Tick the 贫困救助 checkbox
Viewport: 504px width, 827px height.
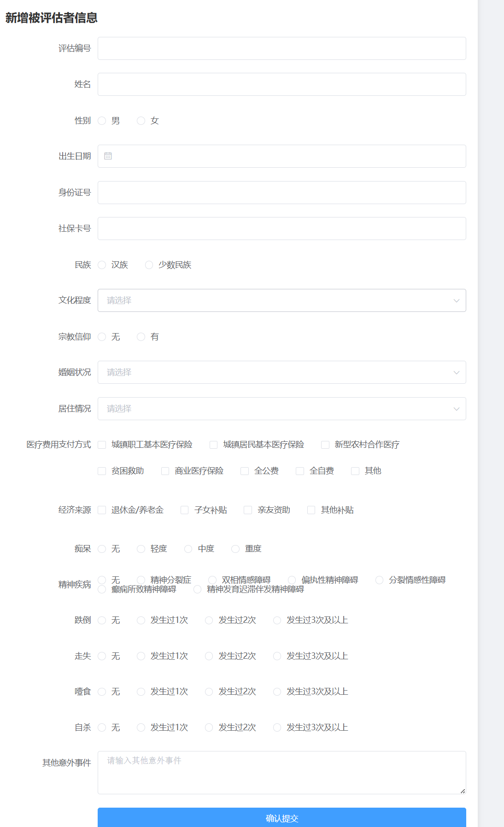point(102,471)
